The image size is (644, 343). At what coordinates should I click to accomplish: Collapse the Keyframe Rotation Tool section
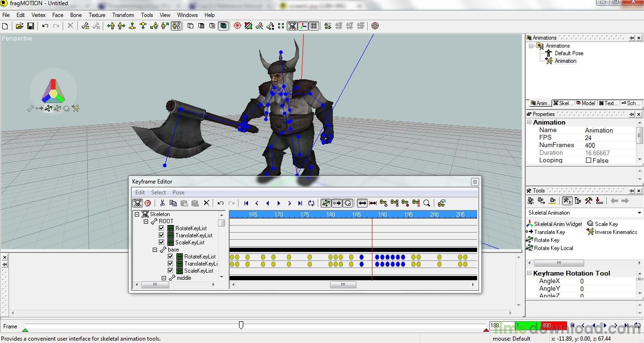pyautogui.click(x=529, y=273)
